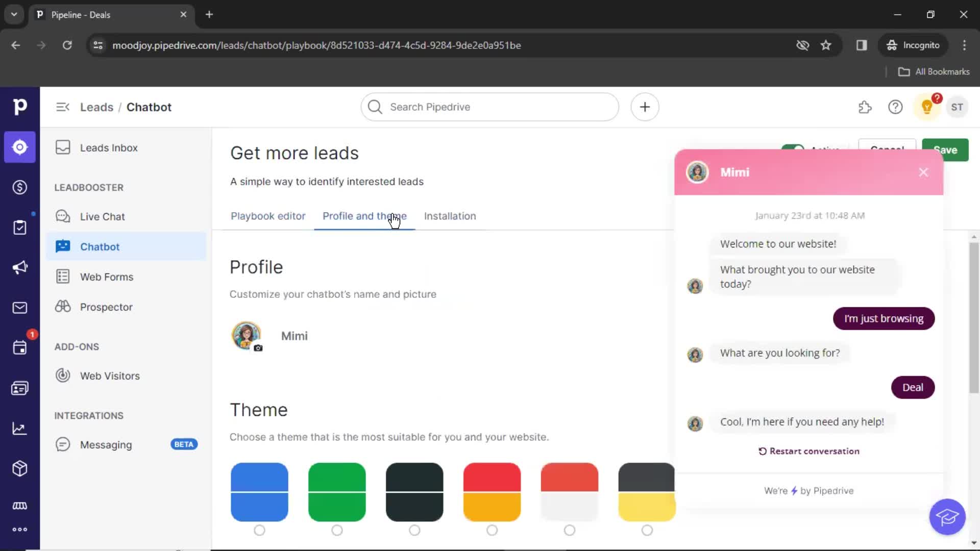The image size is (980, 551).
Task: Open the Pipedrive logo home icon
Action: [x=19, y=107]
